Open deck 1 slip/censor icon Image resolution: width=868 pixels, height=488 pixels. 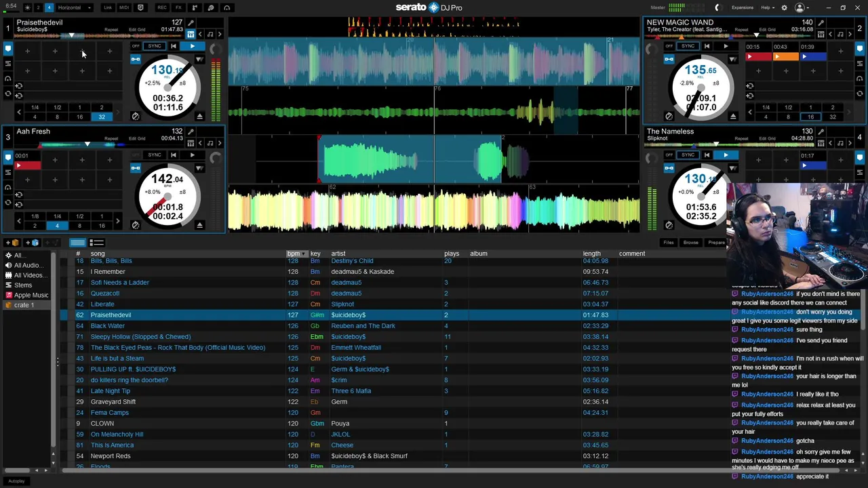(x=136, y=117)
